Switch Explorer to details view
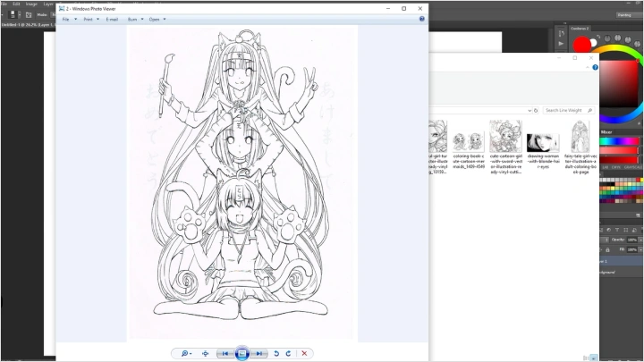The image size is (644, 362). click(x=586, y=358)
